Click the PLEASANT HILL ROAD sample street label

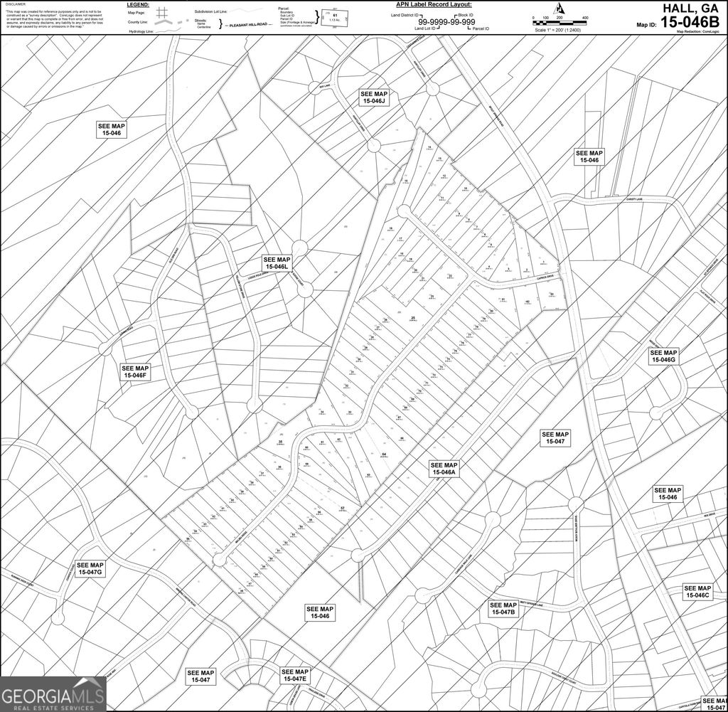(x=248, y=24)
